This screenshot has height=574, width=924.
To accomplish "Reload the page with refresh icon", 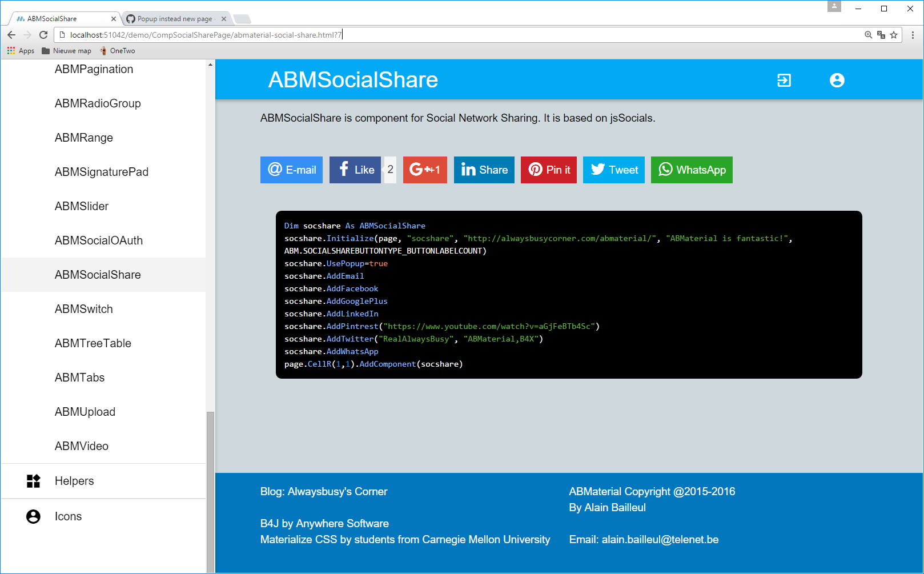I will pos(43,35).
